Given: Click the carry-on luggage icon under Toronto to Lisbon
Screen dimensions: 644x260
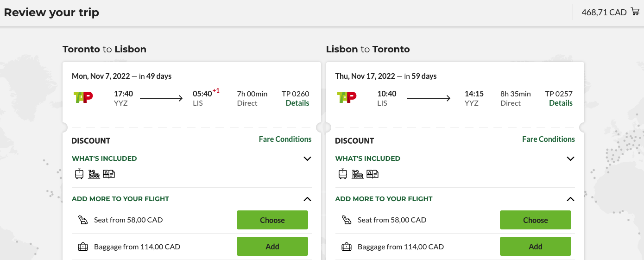Looking at the screenshot, I should (79, 174).
